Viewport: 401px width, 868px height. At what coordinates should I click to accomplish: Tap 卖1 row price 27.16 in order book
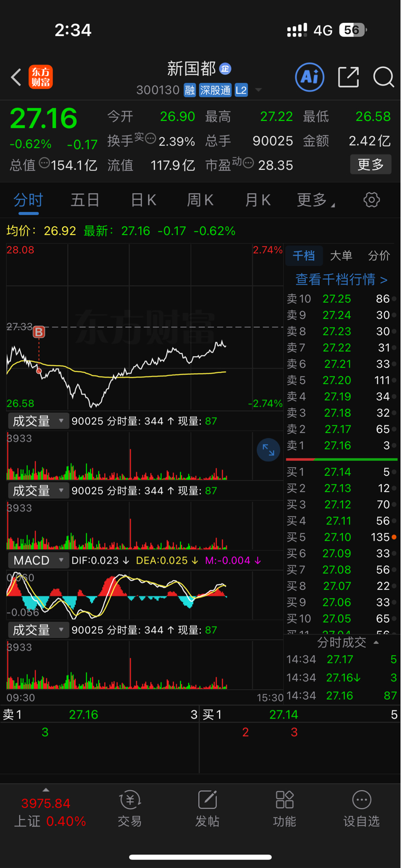point(337,445)
